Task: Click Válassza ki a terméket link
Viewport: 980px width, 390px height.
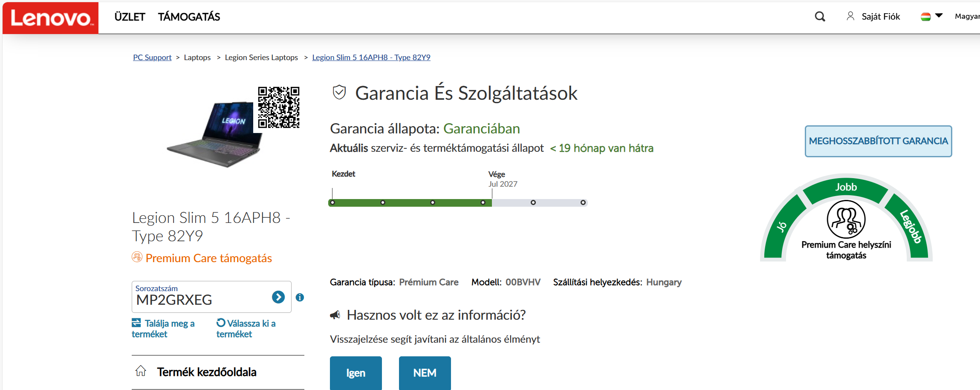Action: coord(246,329)
